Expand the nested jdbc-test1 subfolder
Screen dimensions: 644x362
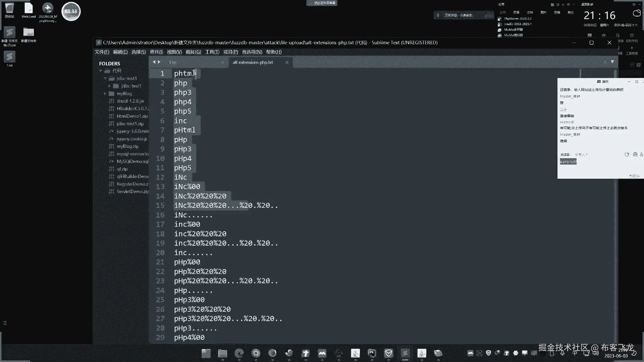pos(109,86)
